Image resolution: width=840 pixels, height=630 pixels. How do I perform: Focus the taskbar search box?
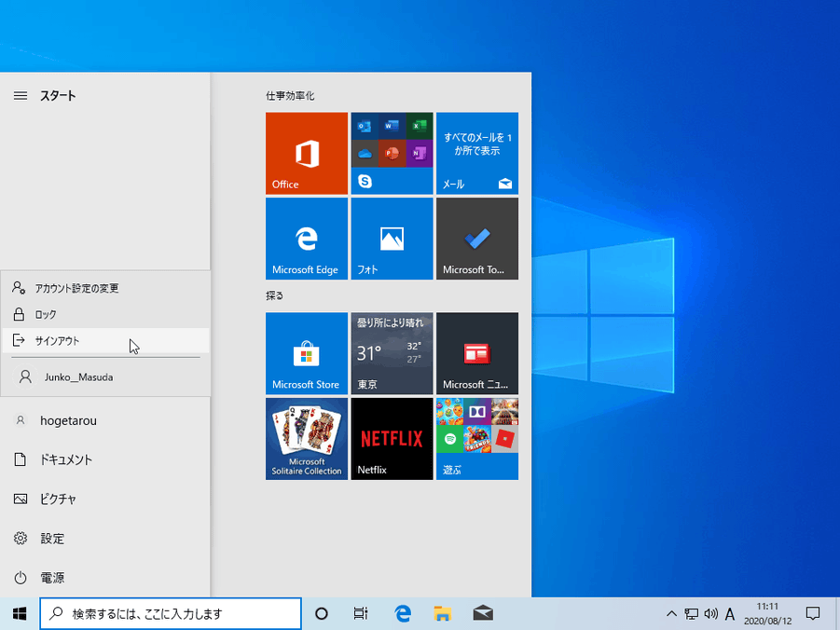171,614
